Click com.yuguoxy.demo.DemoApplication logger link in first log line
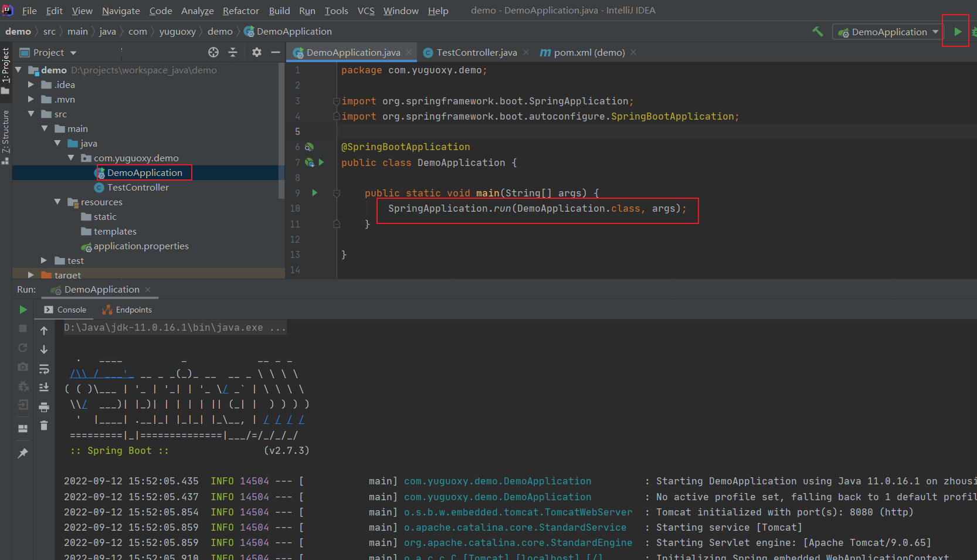Image resolution: width=977 pixels, height=560 pixels. pos(497,481)
